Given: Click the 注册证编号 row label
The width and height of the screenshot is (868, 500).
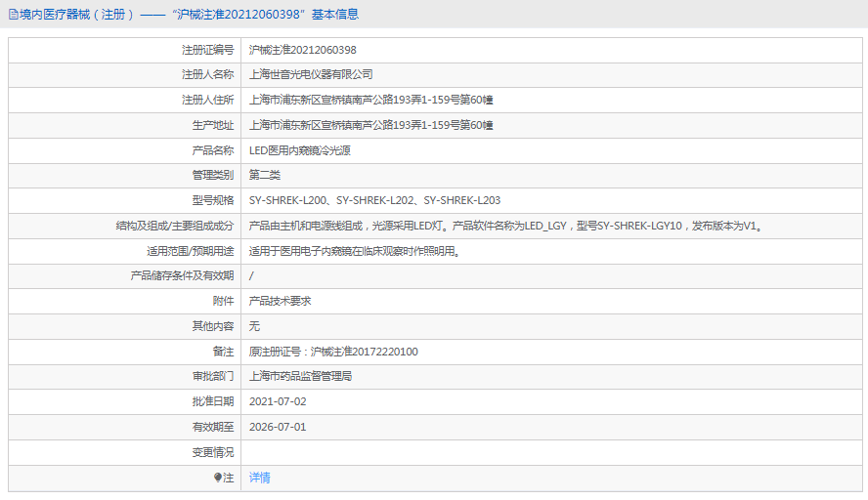Looking at the screenshot, I should 207,50.
